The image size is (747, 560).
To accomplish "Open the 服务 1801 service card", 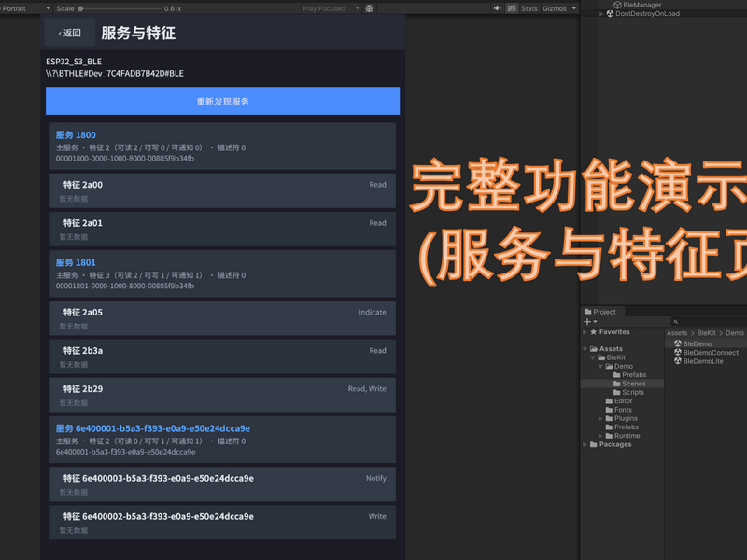I will pyautogui.click(x=222, y=273).
